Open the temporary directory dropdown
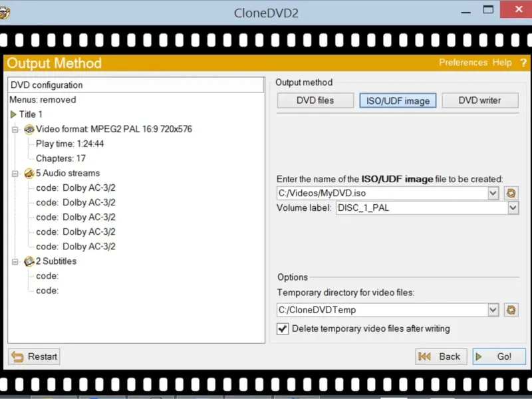The image size is (532, 399). (493, 310)
